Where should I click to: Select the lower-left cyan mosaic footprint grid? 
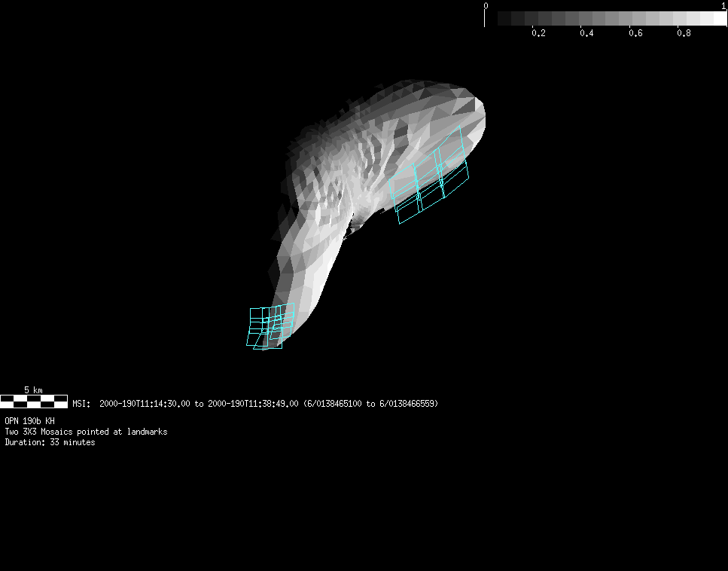pyautogui.click(x=269, y=326)
